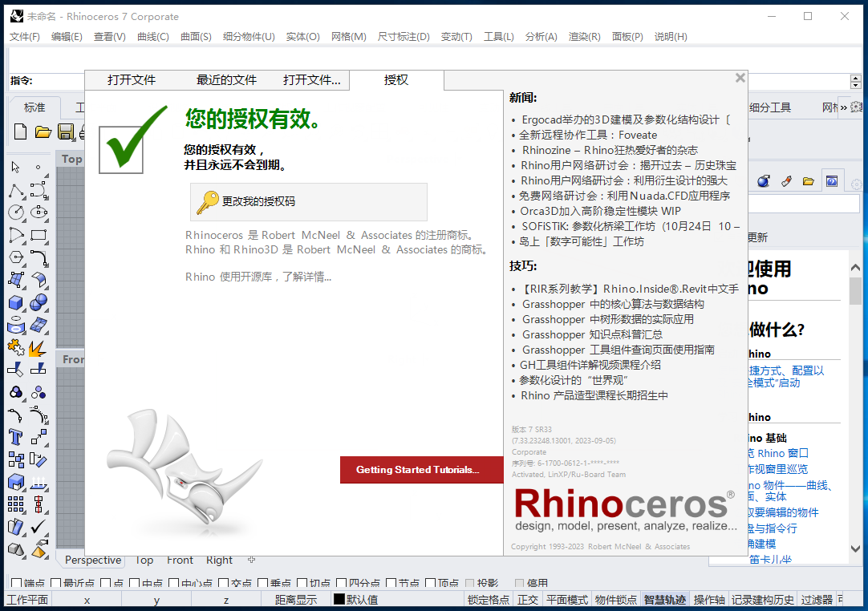Select the Polygon tool
Image resolution: width=868 pixels, height=611 pixels.
tap(16, 258)
